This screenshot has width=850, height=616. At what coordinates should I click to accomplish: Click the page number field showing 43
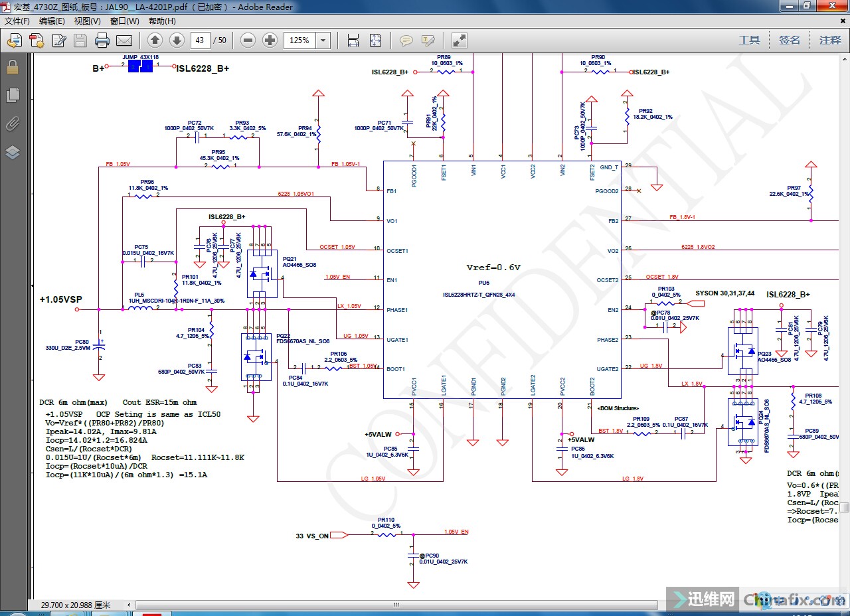[200, 40]
